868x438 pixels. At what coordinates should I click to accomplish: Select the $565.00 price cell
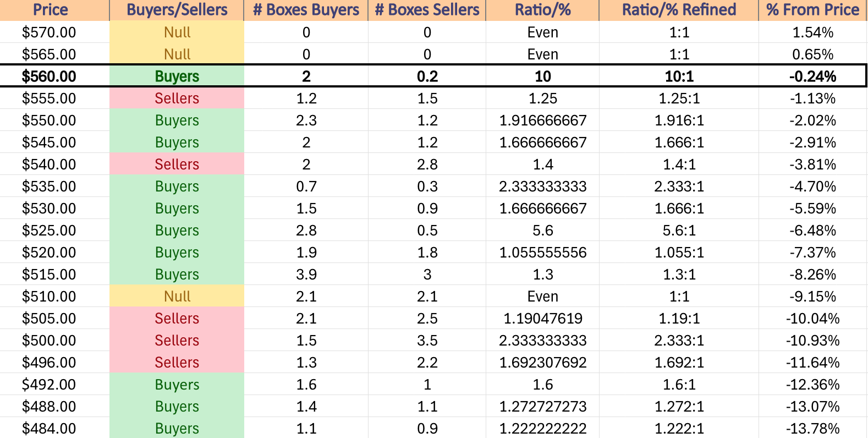(54, 54)
